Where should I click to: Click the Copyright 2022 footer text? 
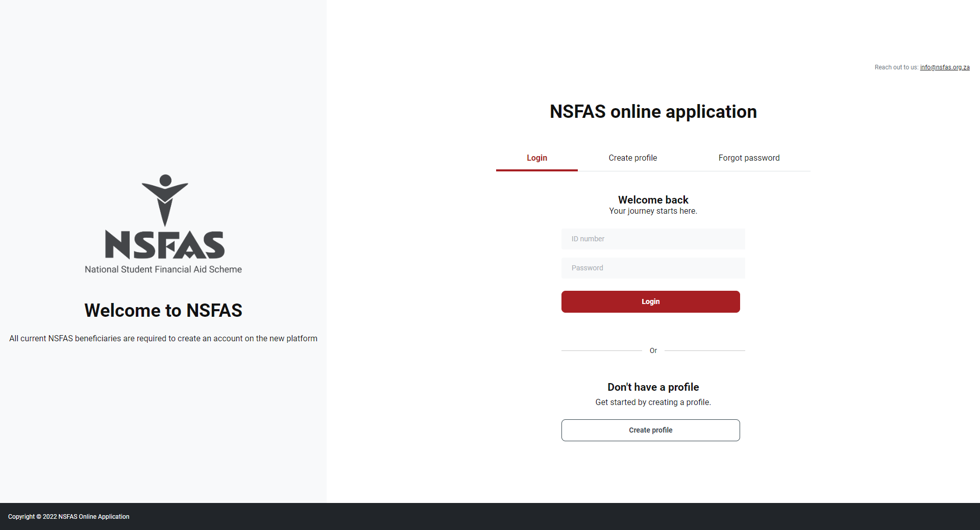coord(68,516)
